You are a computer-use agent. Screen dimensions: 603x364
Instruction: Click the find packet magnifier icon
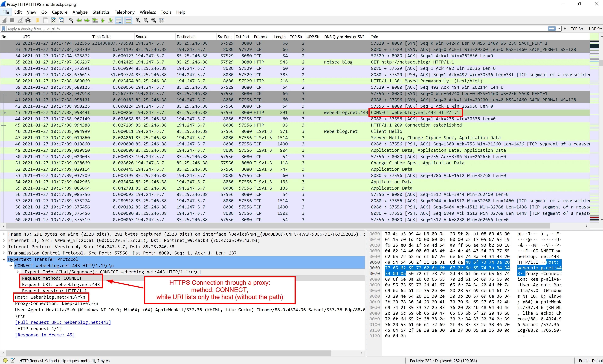point(71,20)
